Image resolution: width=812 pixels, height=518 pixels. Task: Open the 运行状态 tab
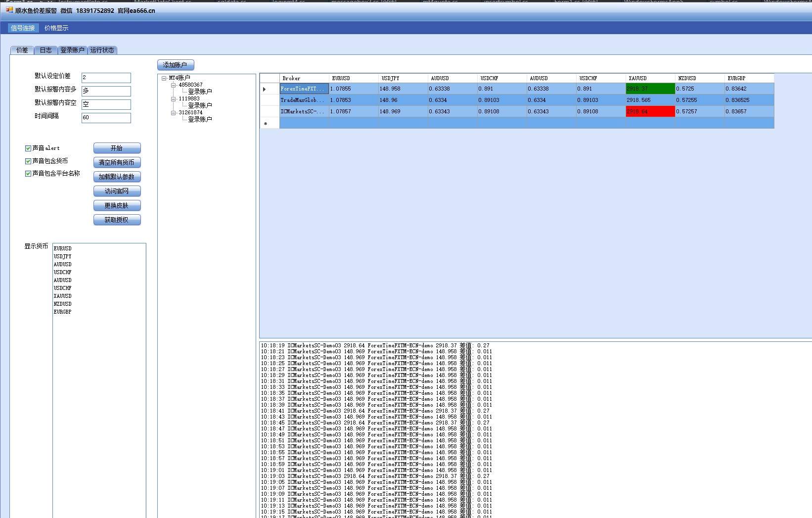pyautogui.click(x=102, y=50)
